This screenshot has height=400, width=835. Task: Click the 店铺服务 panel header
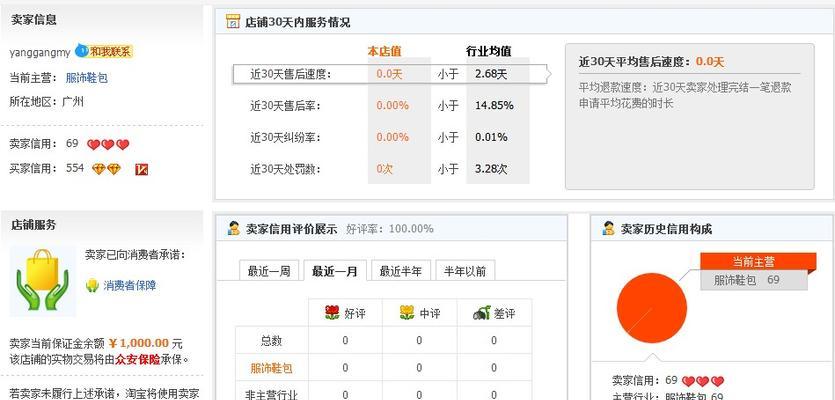point(34,225)
